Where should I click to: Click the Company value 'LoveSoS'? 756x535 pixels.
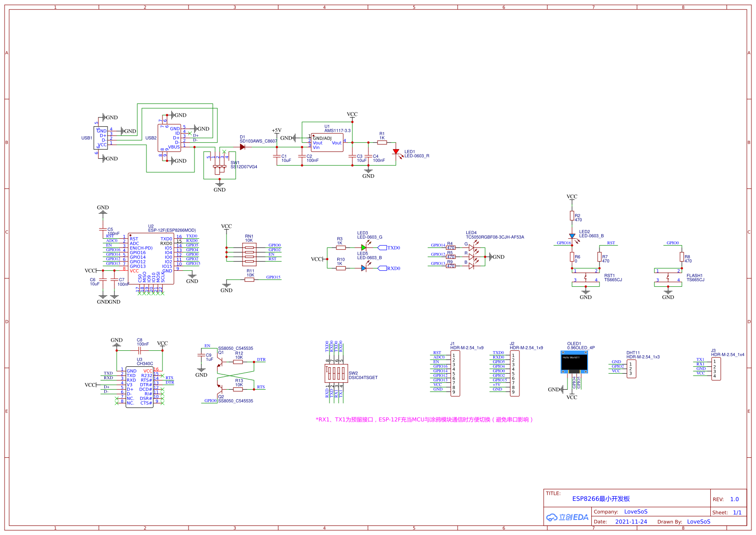[x=636, y=512]
